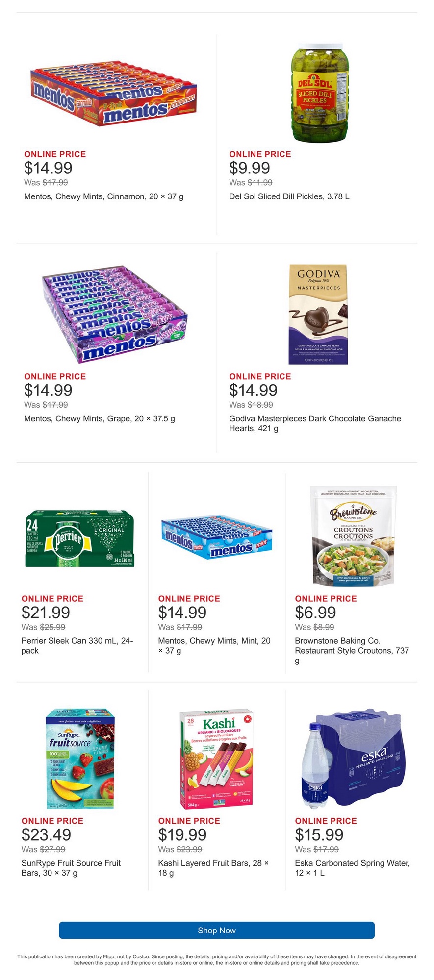
Task: Open the SunRype Fruit Source Fruit Bars title
Action: pyautogui.click(x=71, y=868)
